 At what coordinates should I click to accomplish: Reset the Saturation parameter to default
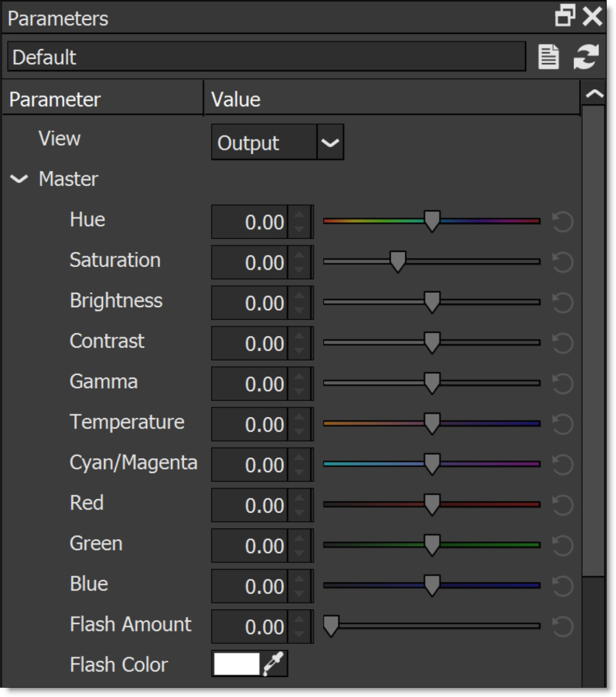coord(562,263)
